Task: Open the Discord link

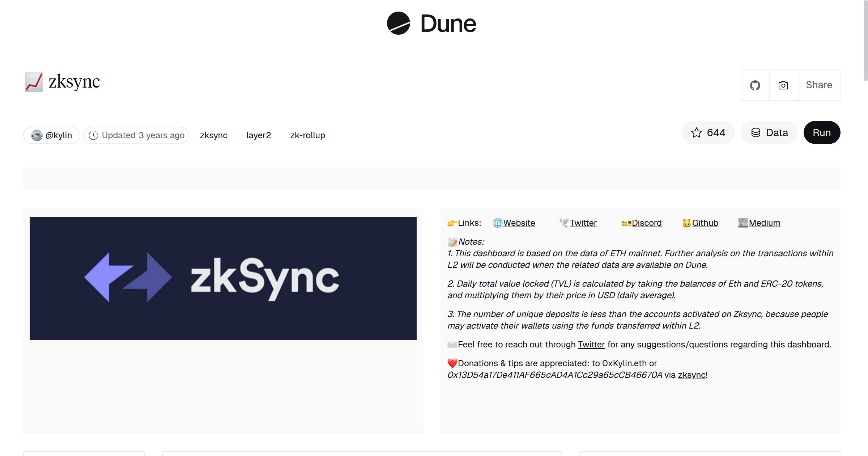Action: coord(647,223)
